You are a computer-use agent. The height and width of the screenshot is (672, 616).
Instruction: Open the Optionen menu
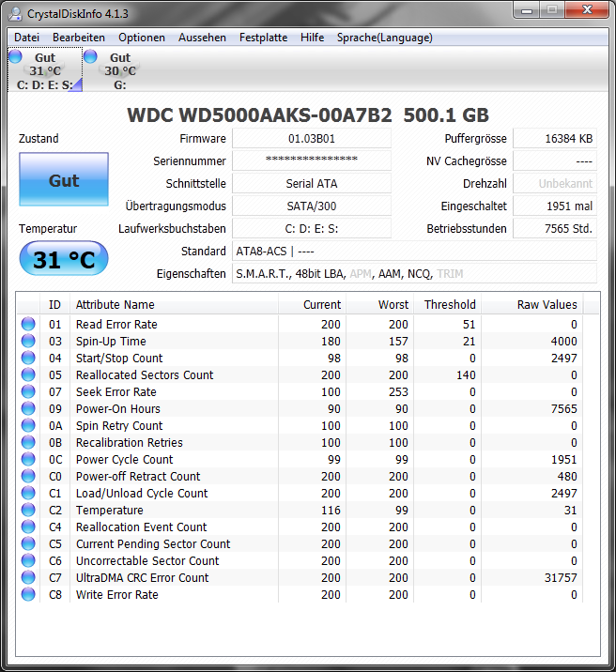(142, 38)
